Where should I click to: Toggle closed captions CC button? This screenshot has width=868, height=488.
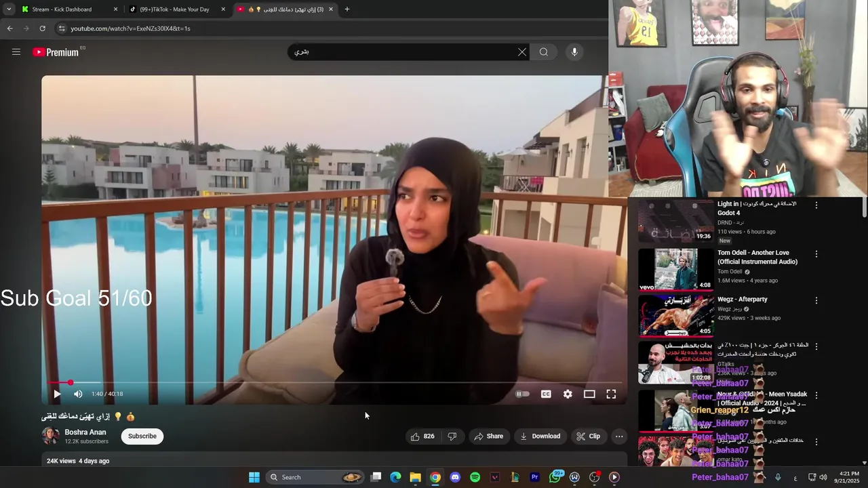click(x=546, y=394)
